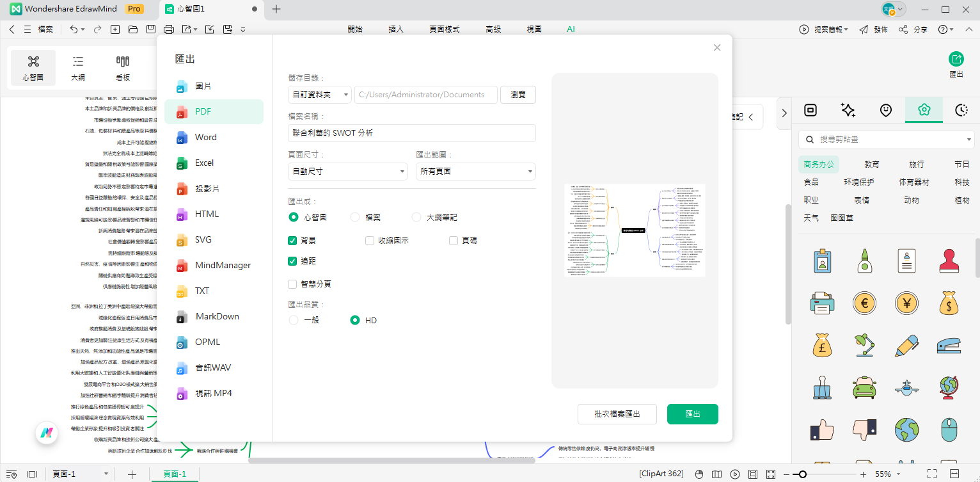Switch to the 插入 ribbon tab
The height and width of the screenshot is (482, 980).
pyautogui.click(x=396, y=29)
